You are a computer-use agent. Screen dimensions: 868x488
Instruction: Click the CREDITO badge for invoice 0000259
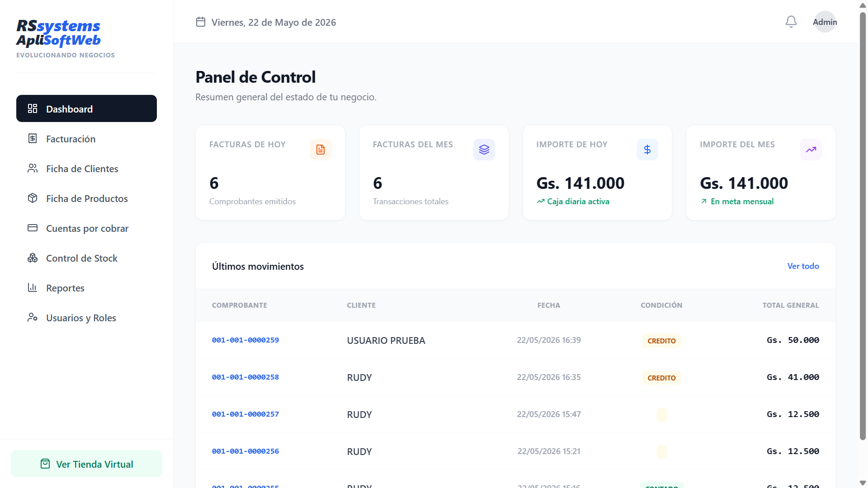tap(661, 341)
